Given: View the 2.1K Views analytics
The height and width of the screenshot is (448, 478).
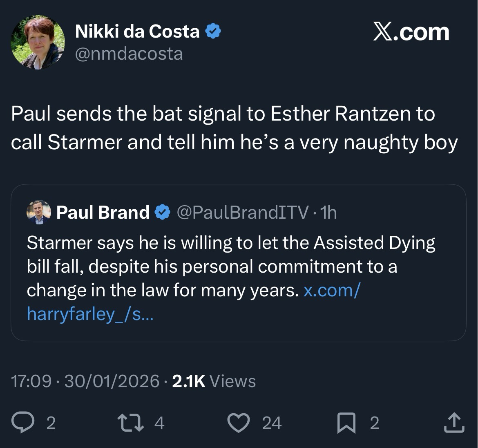Looking at the screenshot, I should (214, 381).
